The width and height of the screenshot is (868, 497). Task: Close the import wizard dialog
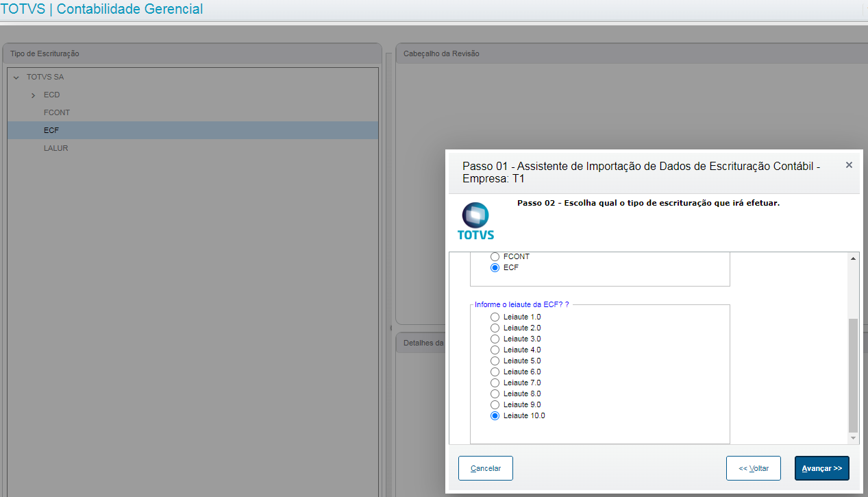(849, 165)
